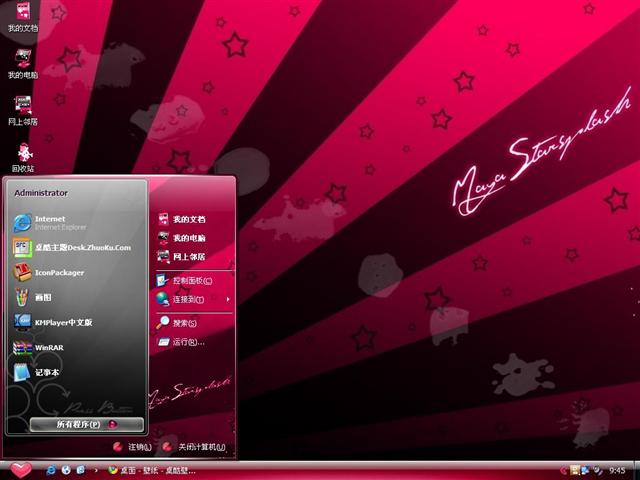Viewport: 640px width, 480px height.
Task: Click Internet Explorer quick launch icon
Action: [51, 470]
